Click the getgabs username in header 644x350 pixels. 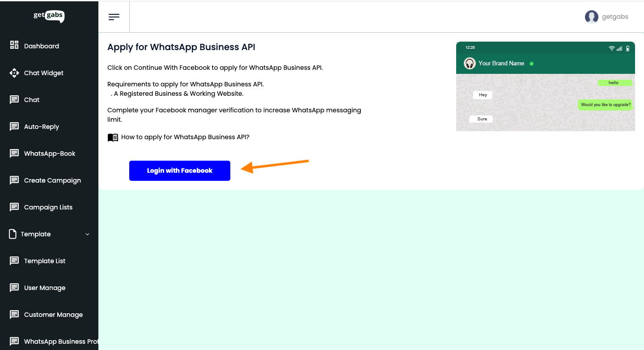point(615,17)
